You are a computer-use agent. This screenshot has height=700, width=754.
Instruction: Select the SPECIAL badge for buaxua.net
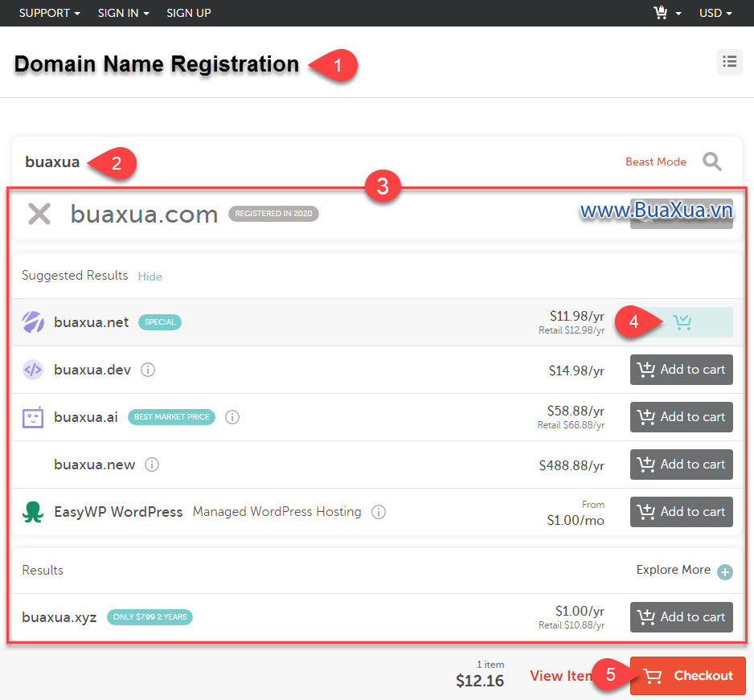click(x=160, y=322)
